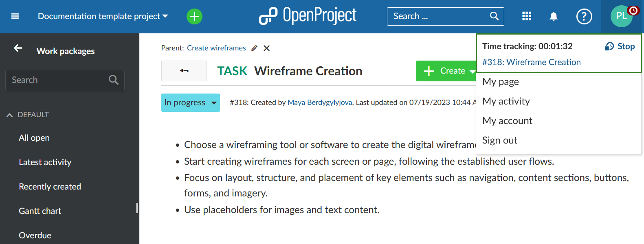
Task: Select My account from user menu
Action: [x=507, y=121]
